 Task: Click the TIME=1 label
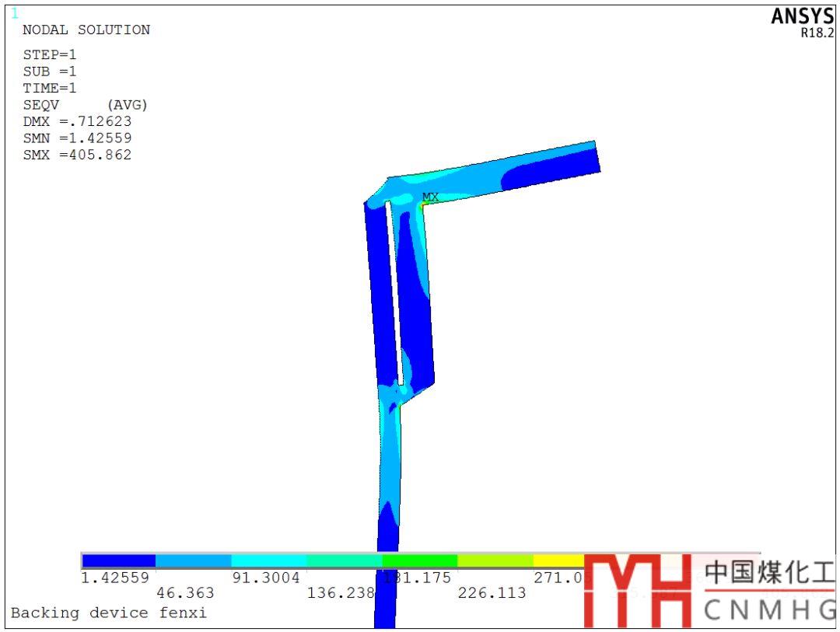[x=50, y=88]
